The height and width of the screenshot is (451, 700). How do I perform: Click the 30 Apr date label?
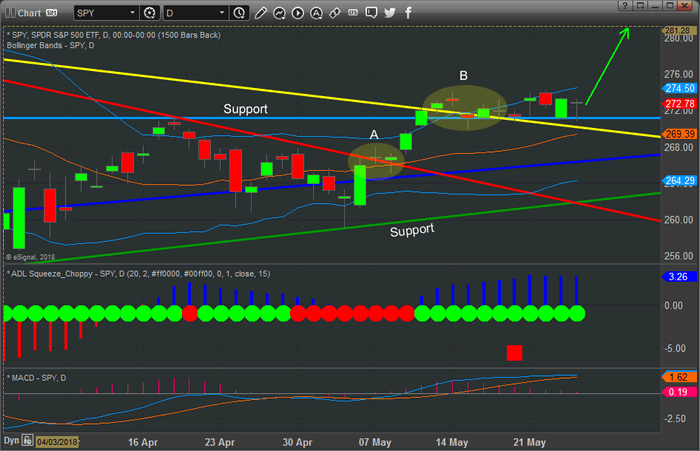(x=297, y=442)
